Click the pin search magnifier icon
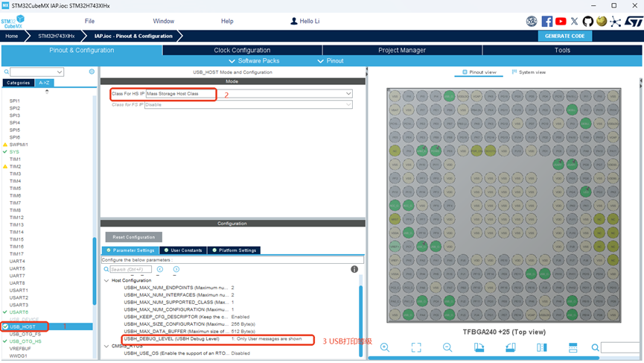This screenshot has height=363, width=644. click(595, 348)
